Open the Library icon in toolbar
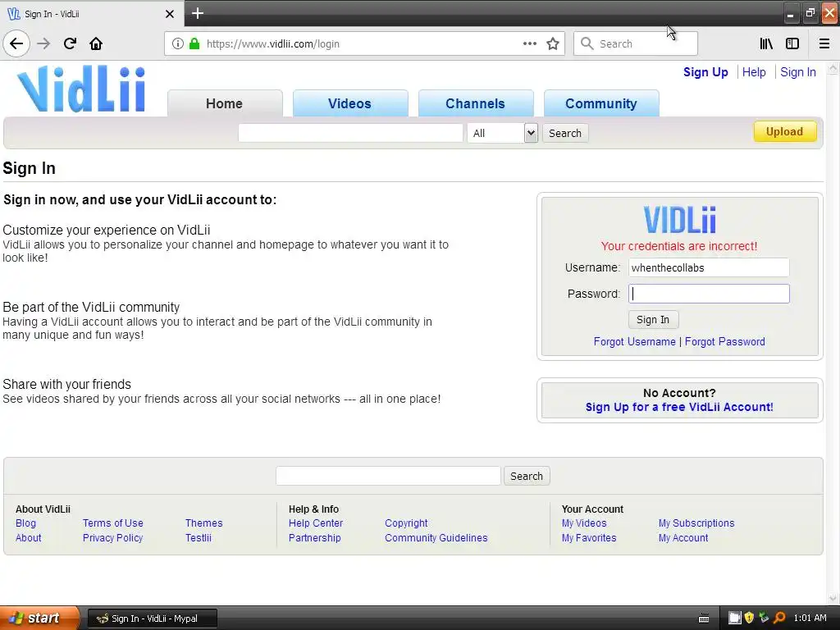 (766, 43)
